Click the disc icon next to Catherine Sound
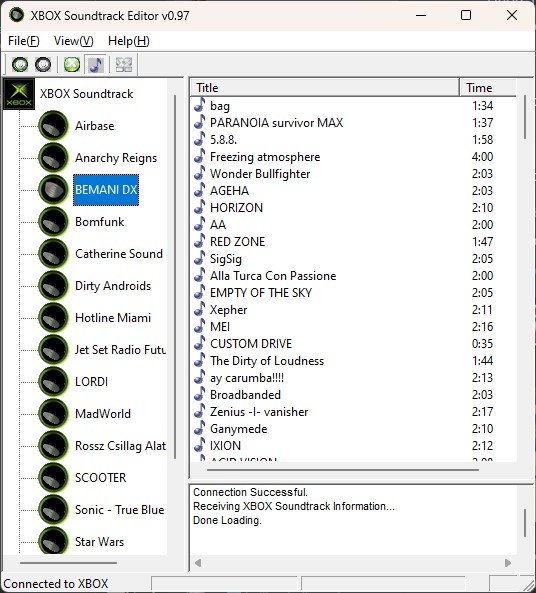The width and height of the screenshot is (536, 593). pyautogui.click(x=53, y=254)
